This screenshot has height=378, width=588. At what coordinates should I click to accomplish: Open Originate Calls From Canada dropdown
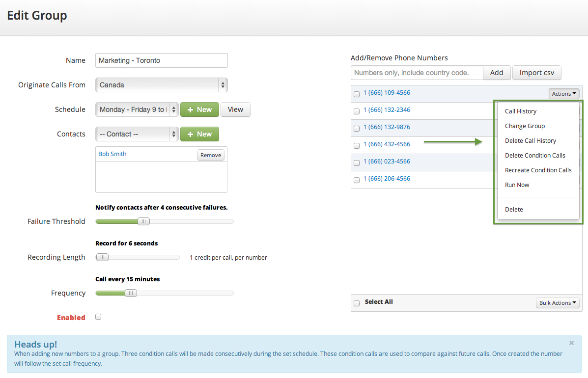point(161,85)
